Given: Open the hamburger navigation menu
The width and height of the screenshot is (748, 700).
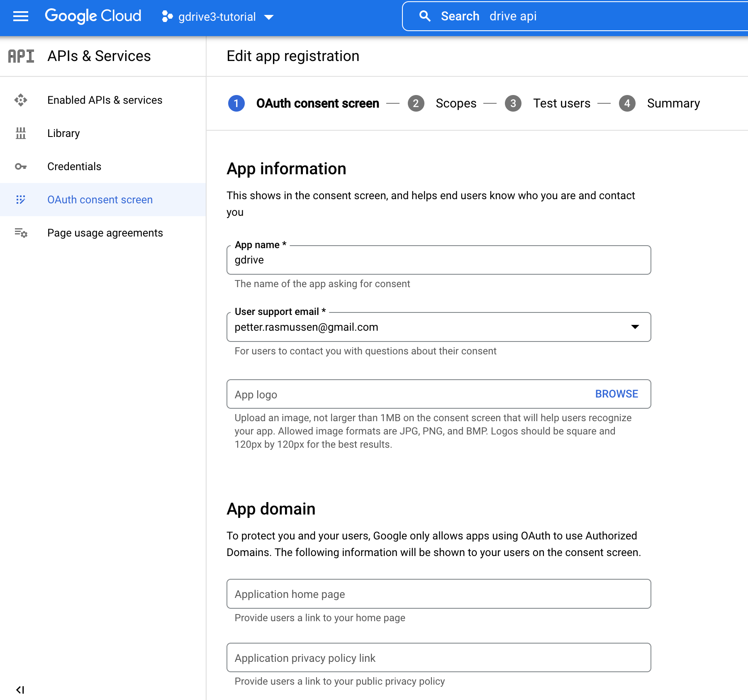Looking at the screenshot, I should 20,16.
